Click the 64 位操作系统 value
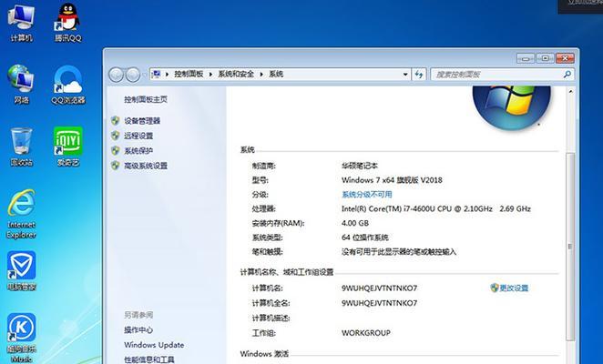The height and width of the screenshot is (364, 603). tap(365, 238)
